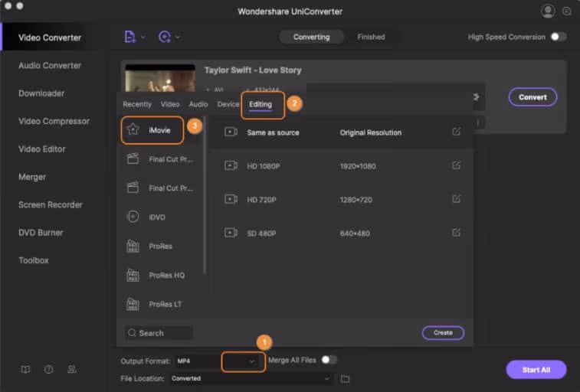Edit the Same as source preset settings

click(x=457, y=132)
